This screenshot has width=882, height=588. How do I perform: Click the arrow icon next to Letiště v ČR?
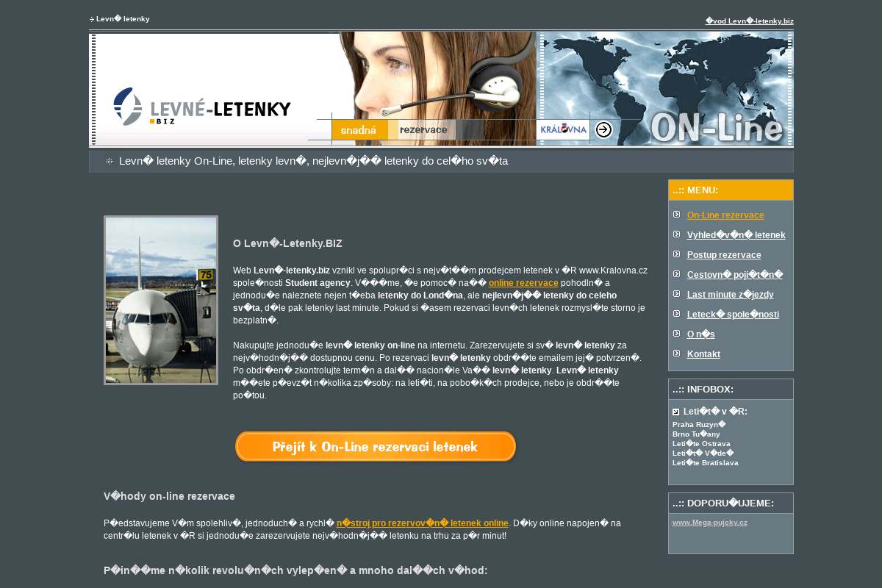676,412
